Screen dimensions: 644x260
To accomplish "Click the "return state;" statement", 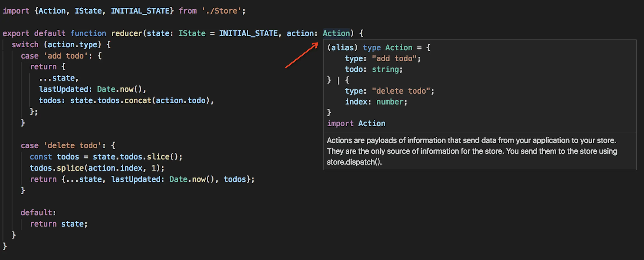I will tap(59, 224).
